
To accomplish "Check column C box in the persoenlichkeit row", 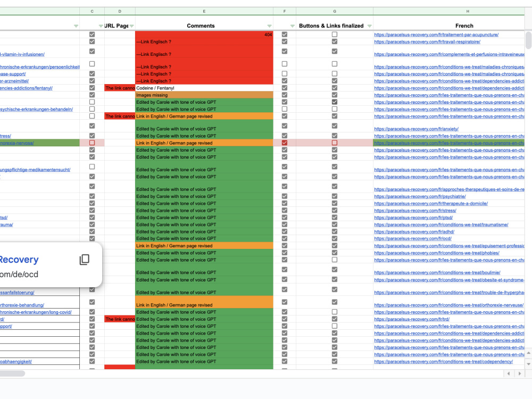I will click(x=92, y=64).
